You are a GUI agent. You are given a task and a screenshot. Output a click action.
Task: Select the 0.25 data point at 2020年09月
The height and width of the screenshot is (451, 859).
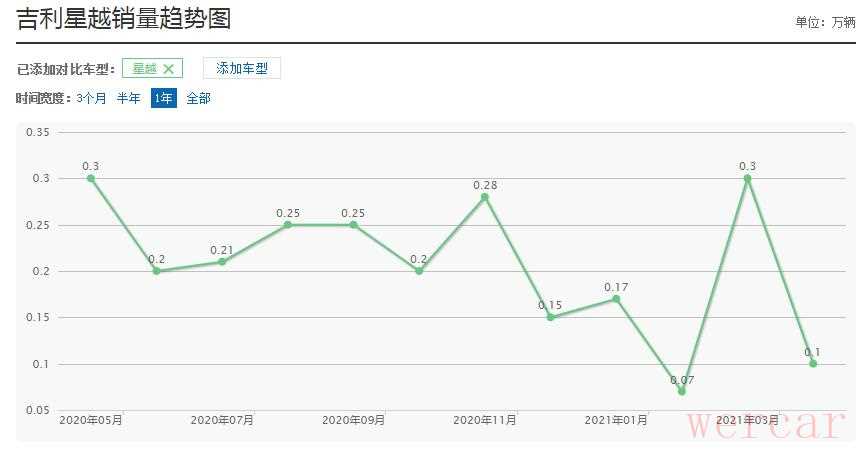[353, 225]
